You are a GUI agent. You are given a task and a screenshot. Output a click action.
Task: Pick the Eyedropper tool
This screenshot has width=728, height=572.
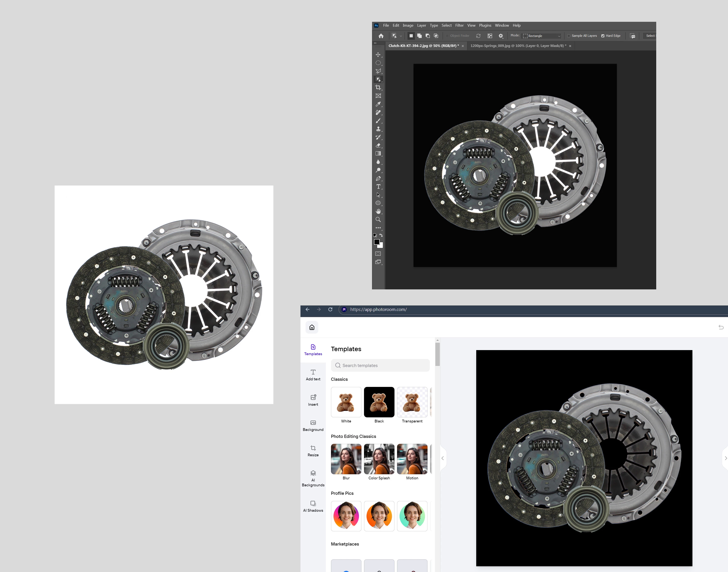coord(378,104)
